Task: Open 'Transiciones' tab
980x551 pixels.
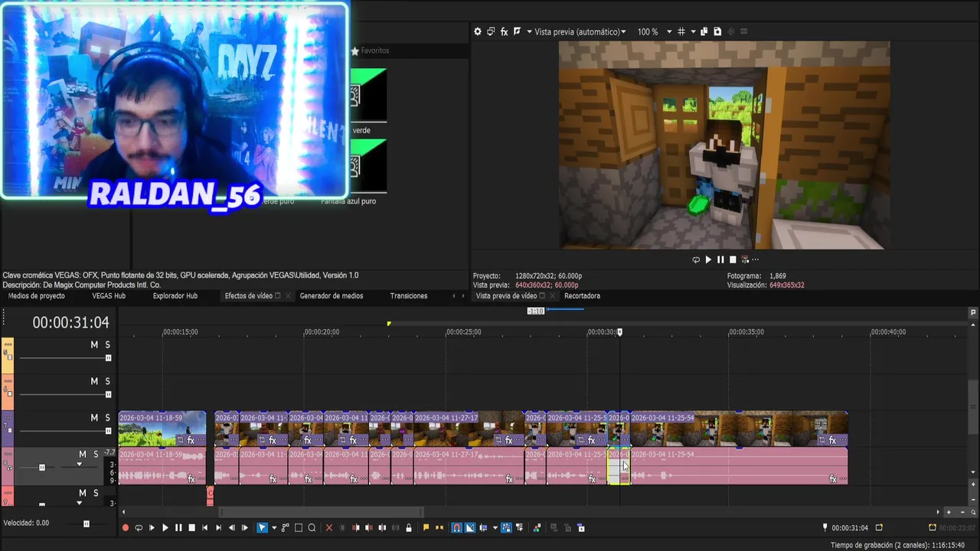Action: [409, 295]
